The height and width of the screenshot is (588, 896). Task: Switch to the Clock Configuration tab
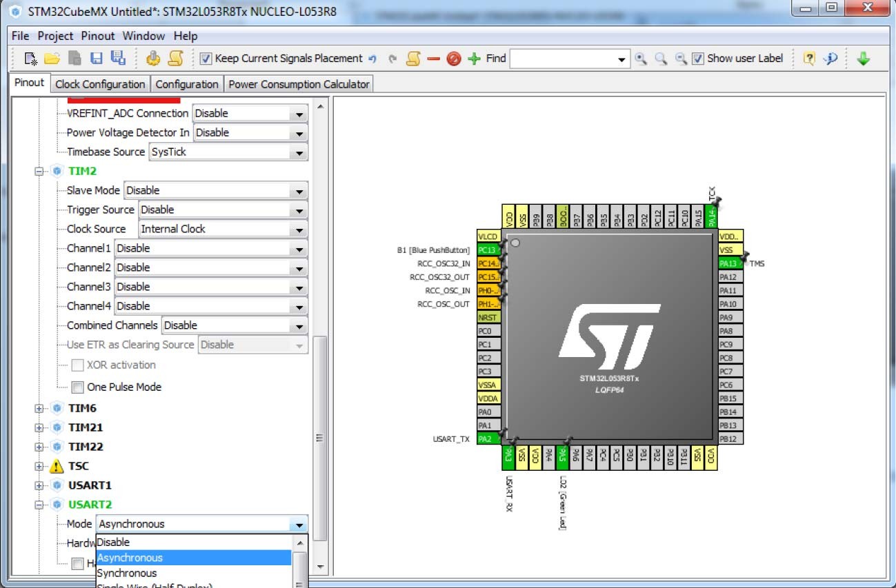click(100, 84)
